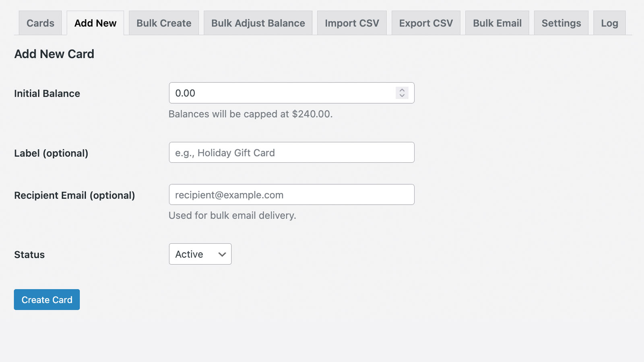Switch to the Cards tab
Viewport: 644px width, 362px height.
pyautogui.click(x=40, y=23)
